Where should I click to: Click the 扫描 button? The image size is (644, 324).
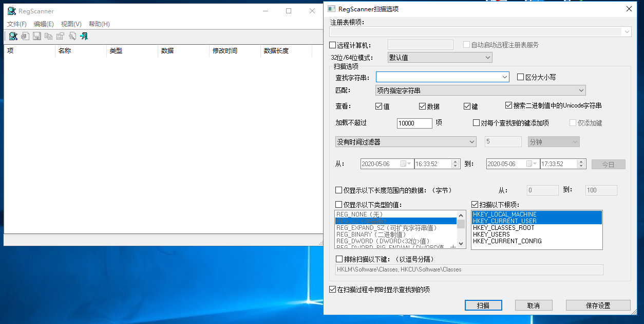pos(483,305)
